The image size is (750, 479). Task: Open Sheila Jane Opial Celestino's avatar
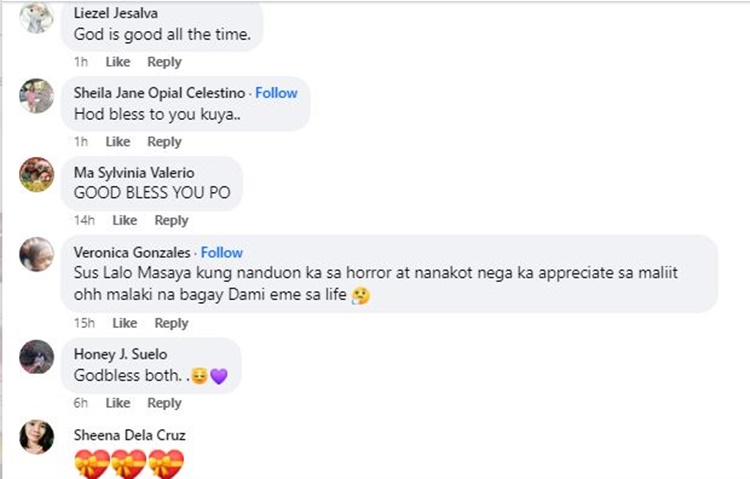36,96
